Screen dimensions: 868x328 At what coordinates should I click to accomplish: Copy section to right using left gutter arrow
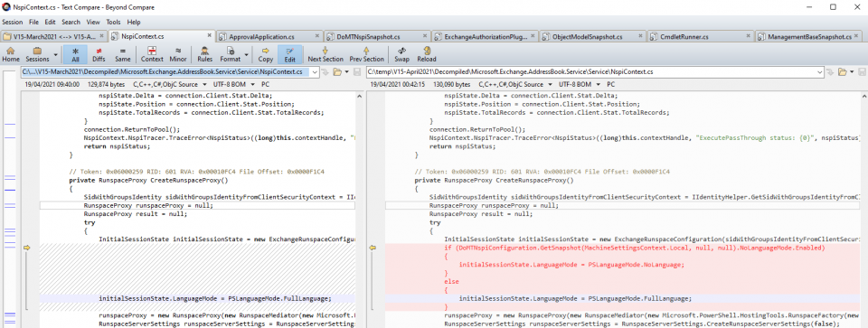(x=26, y=248)
